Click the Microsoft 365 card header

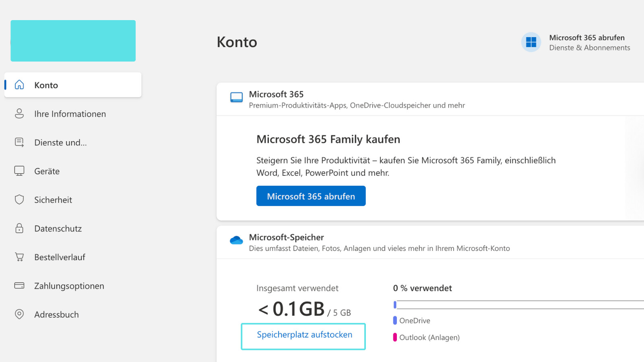click(357, 99)
